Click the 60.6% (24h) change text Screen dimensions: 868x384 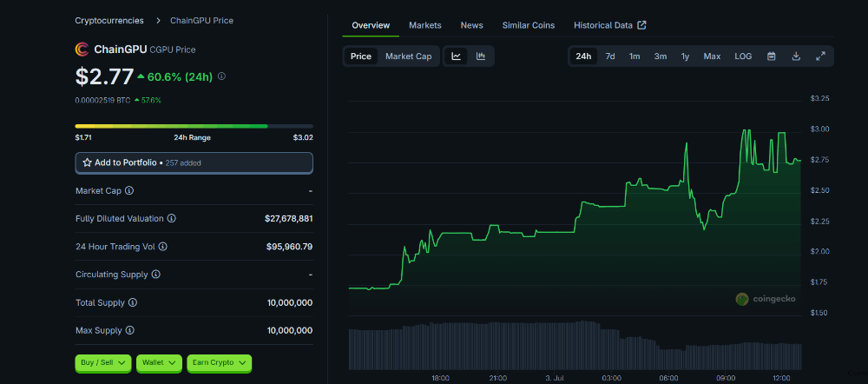click(180, 76)
